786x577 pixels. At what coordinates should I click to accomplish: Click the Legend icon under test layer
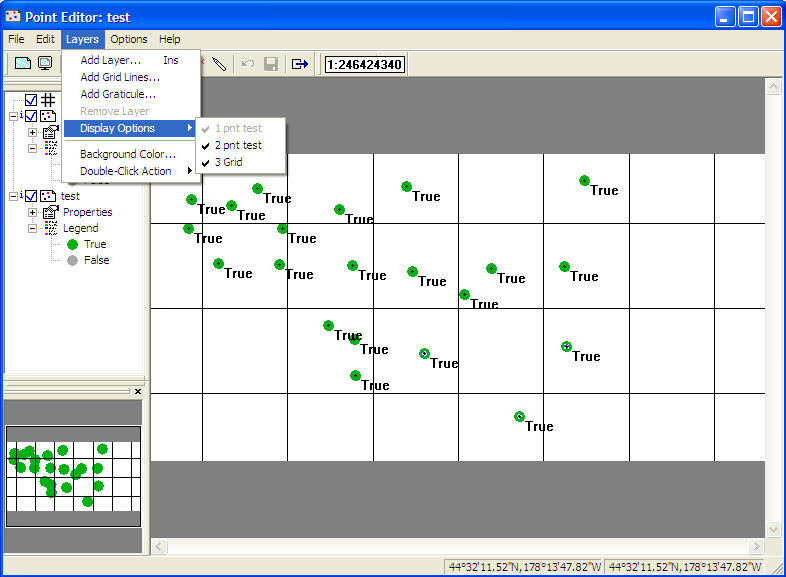(51, 228)
